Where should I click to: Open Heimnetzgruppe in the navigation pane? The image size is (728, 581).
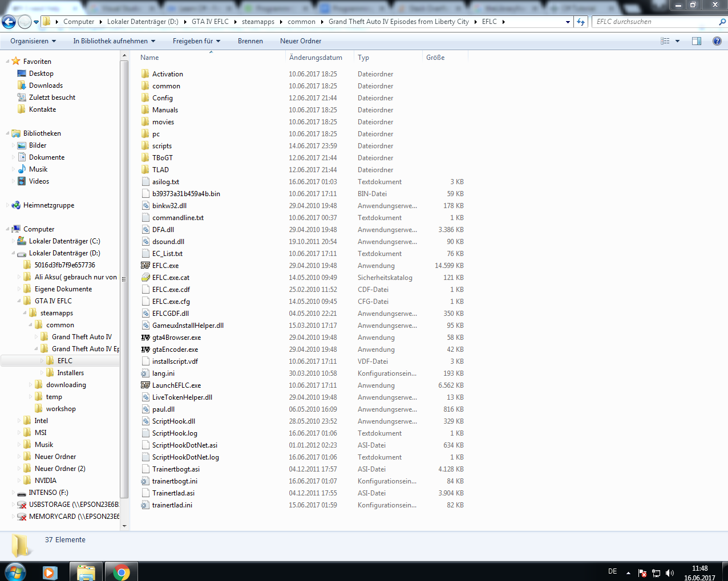tap(48, 205)
